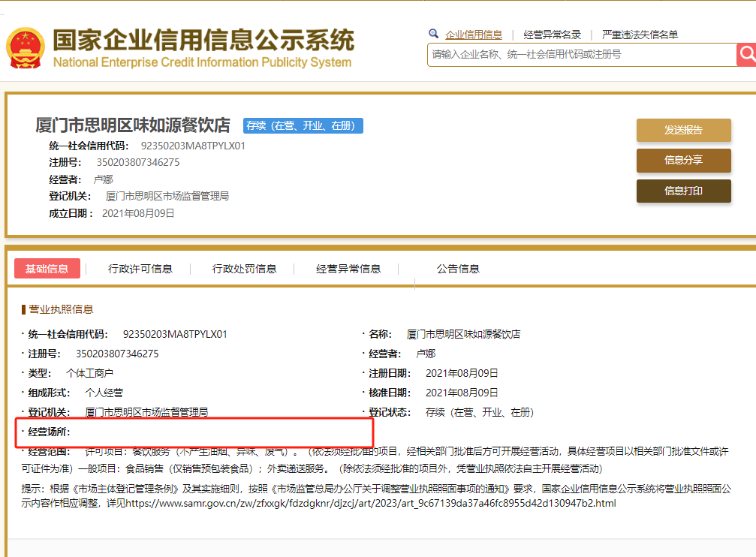Click the 国家企业信用信息公示系统 site title
756x557 pixels.
(203, 40)
